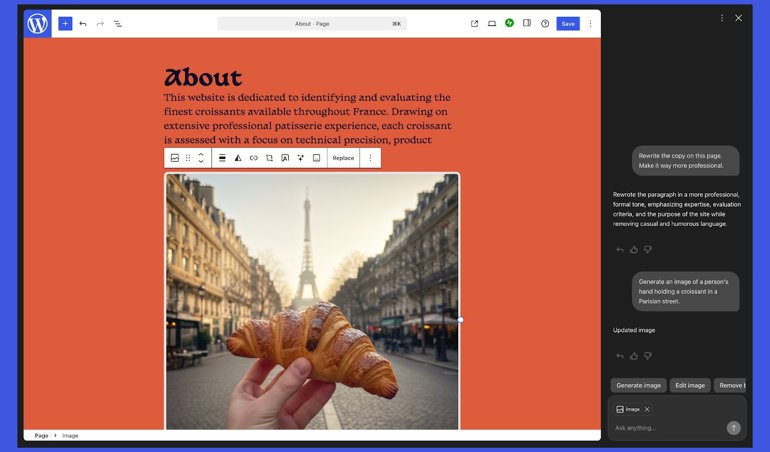
Task: Open the document overview list view
Action: pyautogui.click(x=118, y=24)
